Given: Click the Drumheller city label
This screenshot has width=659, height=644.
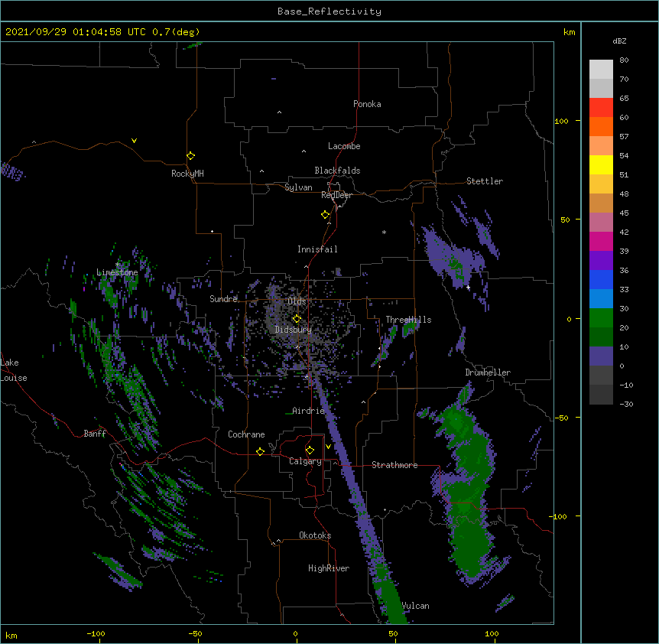Looking at the screenshot, I should pyautogui.click(x=488, y=372).
